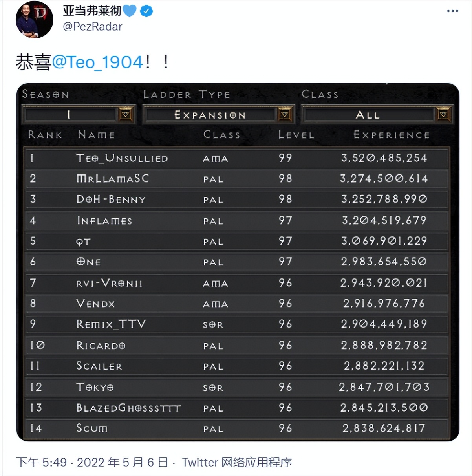Viewport: 472px width, 476px height.
Task: Click the Class dropdown arrow icon
Action: tap(443, 114)
